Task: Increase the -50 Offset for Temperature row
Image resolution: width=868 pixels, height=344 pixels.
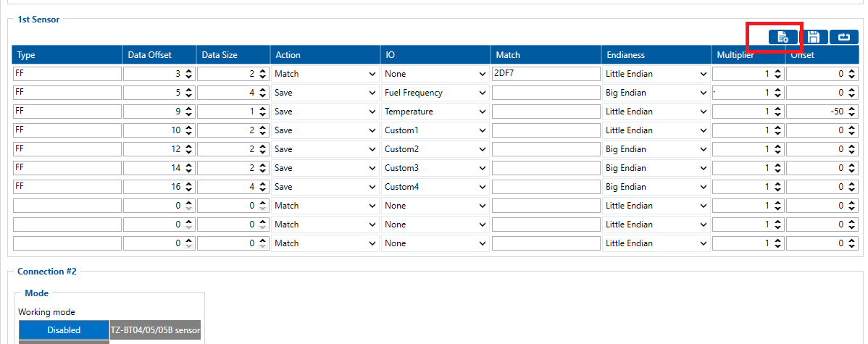Action: click(x=851, y=109)
